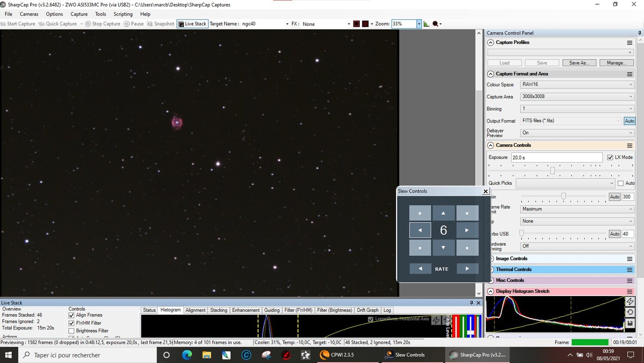
Task: Collapse the Camera Controls section
Action: (491, 146)
